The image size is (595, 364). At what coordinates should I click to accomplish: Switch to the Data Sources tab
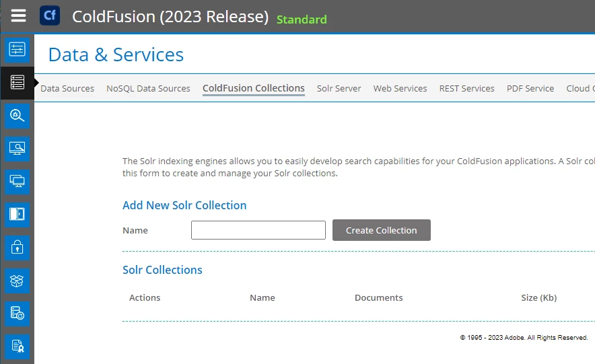pyautogui.click(x=67, y=88)
